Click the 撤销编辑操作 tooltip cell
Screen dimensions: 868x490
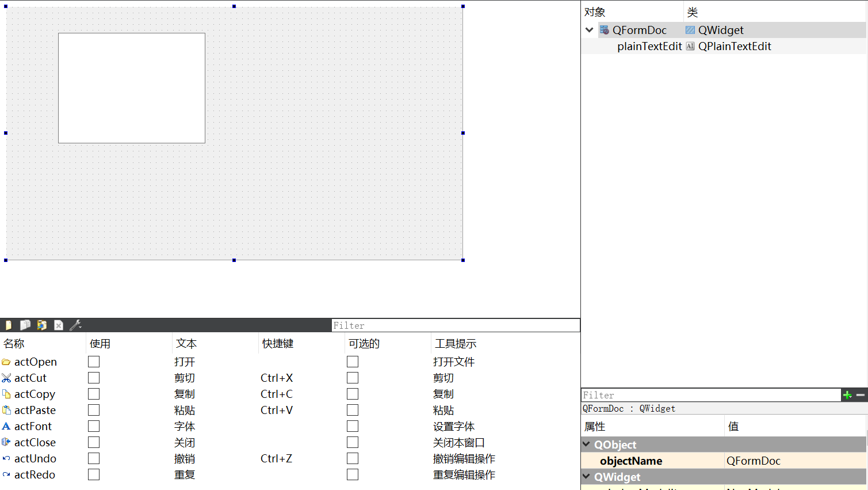click(464, 459)
